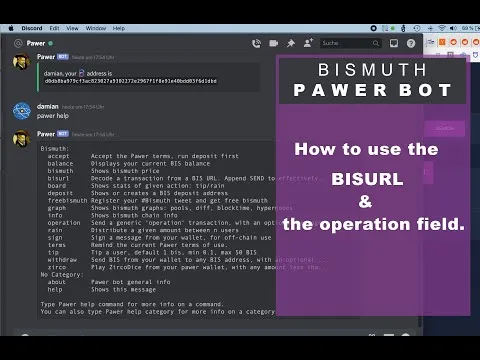Click the battery 69% indicator
480x360 pixels.
click(470, 28)
